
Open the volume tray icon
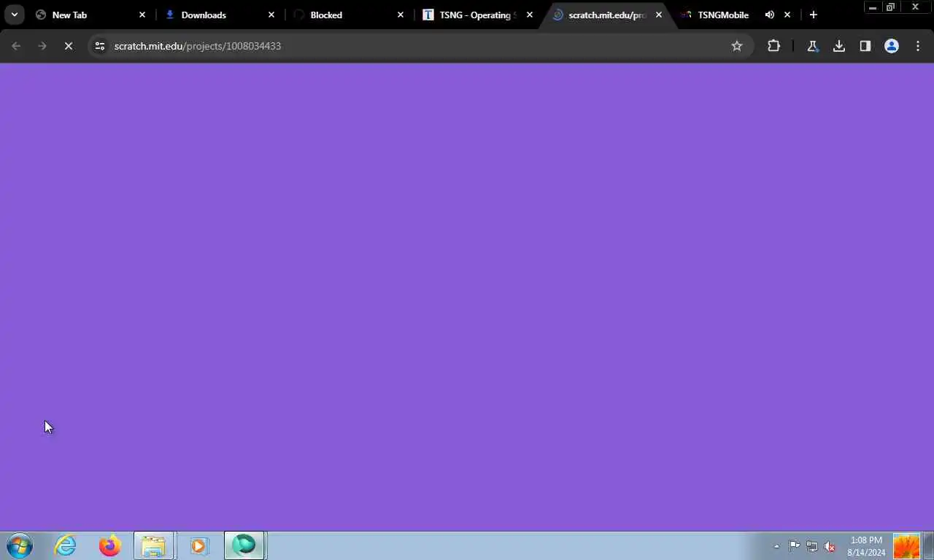[830, 546]
